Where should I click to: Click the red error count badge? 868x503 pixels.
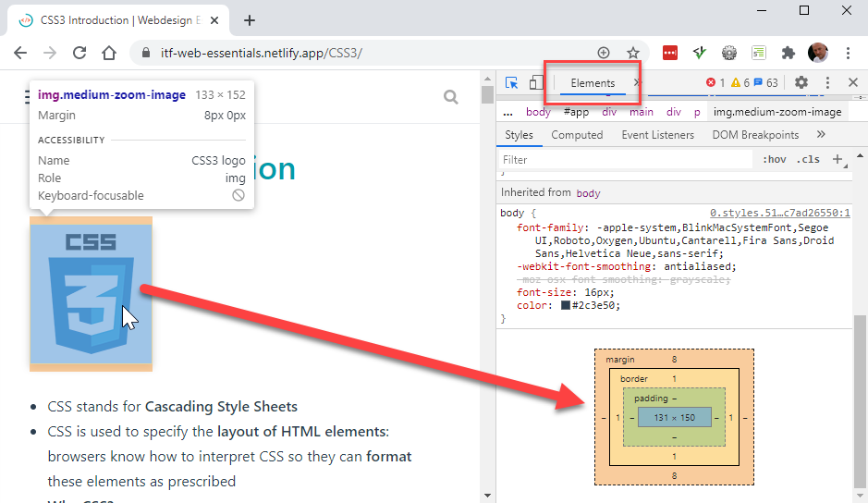coord(715,82)
